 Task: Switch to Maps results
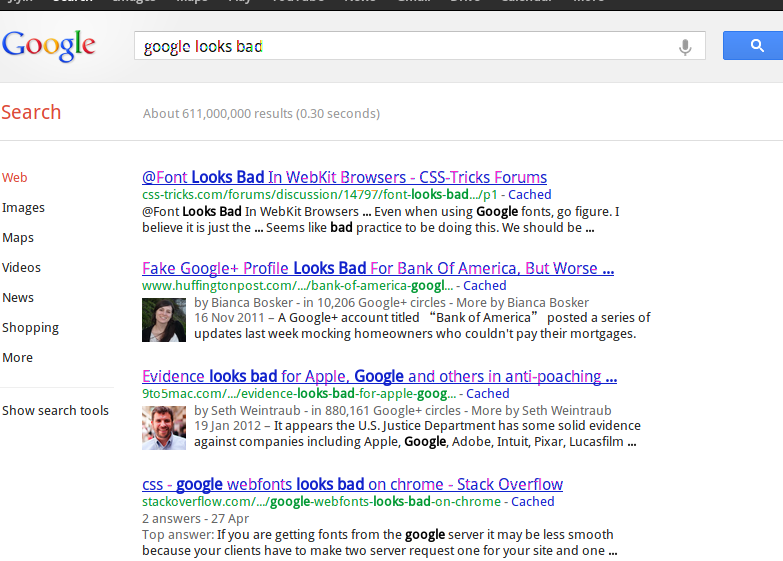click(17, 237)
